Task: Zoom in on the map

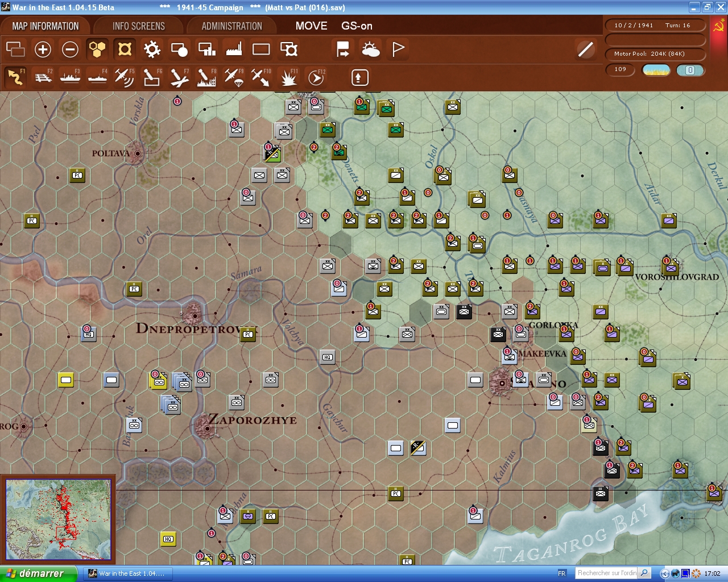Action: (43, 49)
